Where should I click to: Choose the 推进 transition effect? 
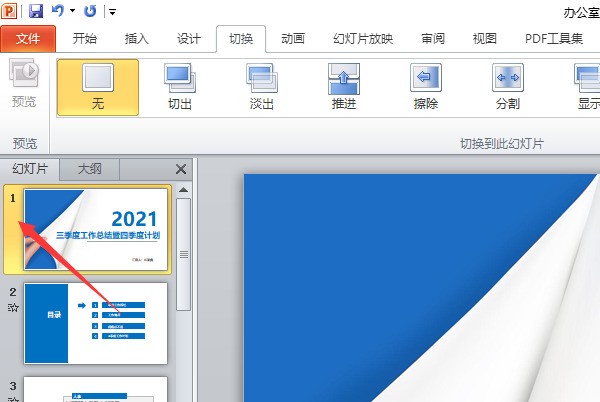coord(343,86)
